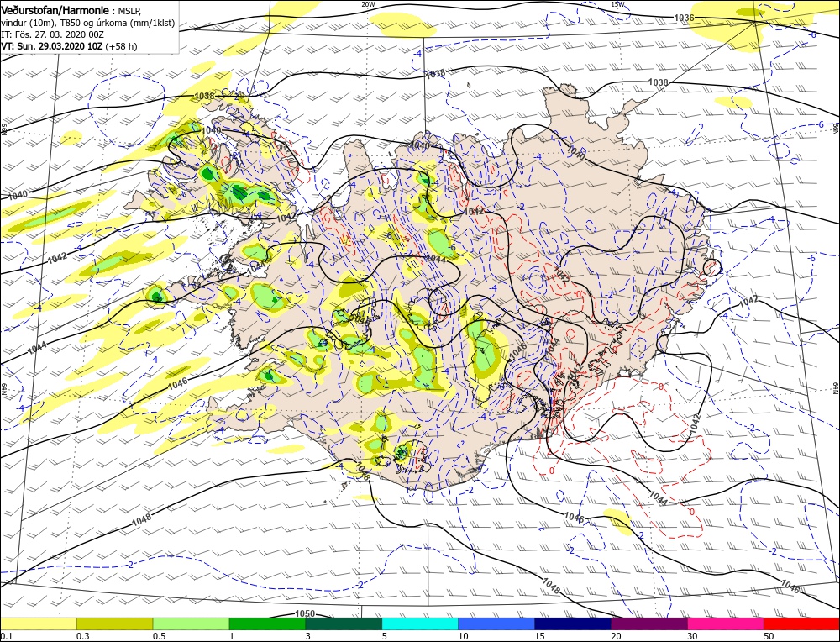840x642 pixels.
Task: Click the "Veðurstofan/Harmonie" title text
Action: (x=56, y=10)
